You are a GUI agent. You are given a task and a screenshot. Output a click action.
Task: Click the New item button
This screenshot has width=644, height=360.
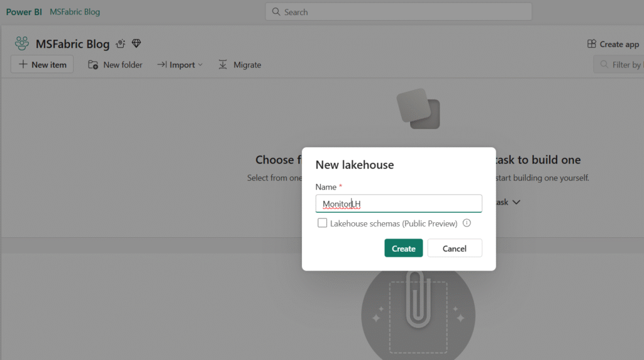[42, 65]
